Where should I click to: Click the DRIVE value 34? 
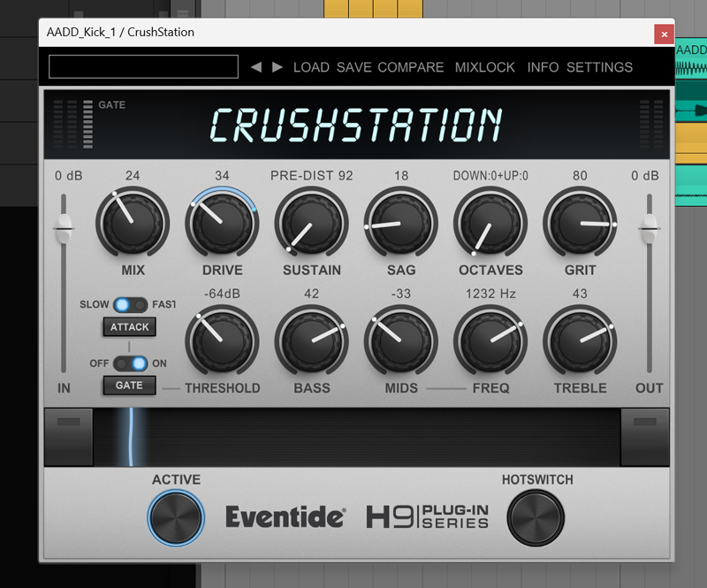[x=222, y=176]
